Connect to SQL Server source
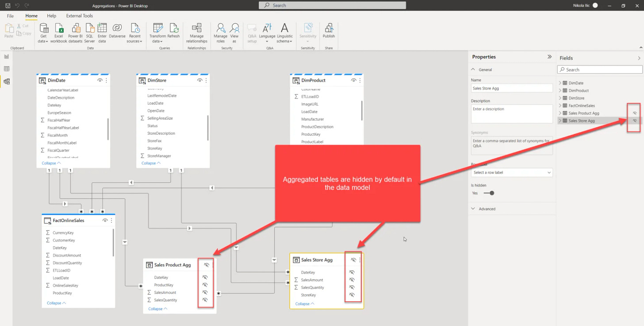This screenshot has width=644, height=326. pos(90,33)
